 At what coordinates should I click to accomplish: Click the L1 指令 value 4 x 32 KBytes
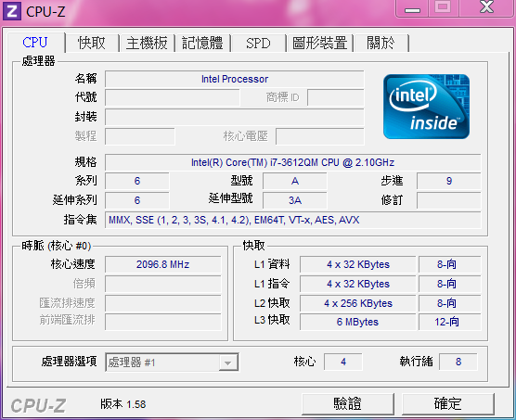[357, 284]
